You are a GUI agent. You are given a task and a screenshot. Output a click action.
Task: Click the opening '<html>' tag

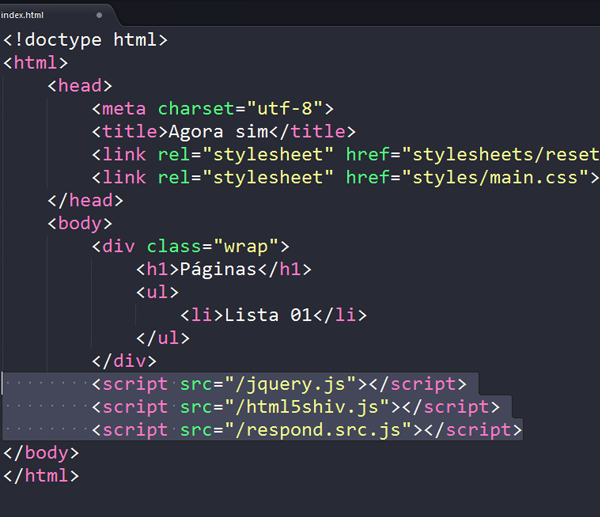[36, 63]
